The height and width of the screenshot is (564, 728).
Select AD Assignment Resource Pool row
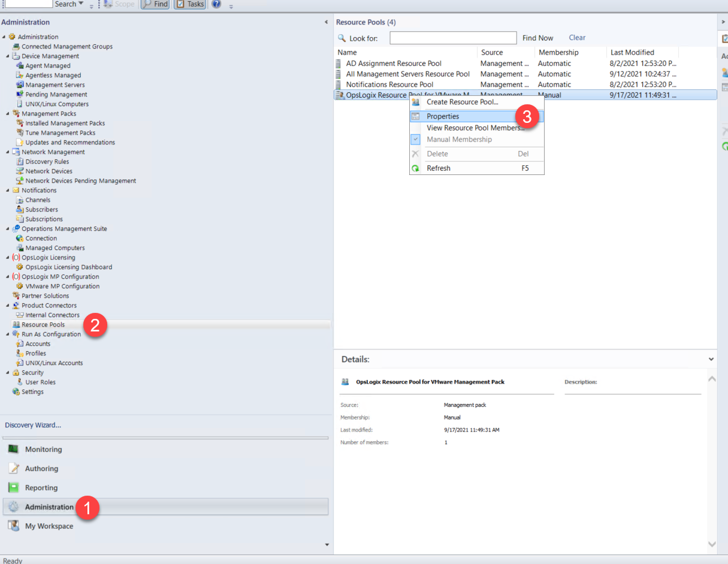[525, 64]
